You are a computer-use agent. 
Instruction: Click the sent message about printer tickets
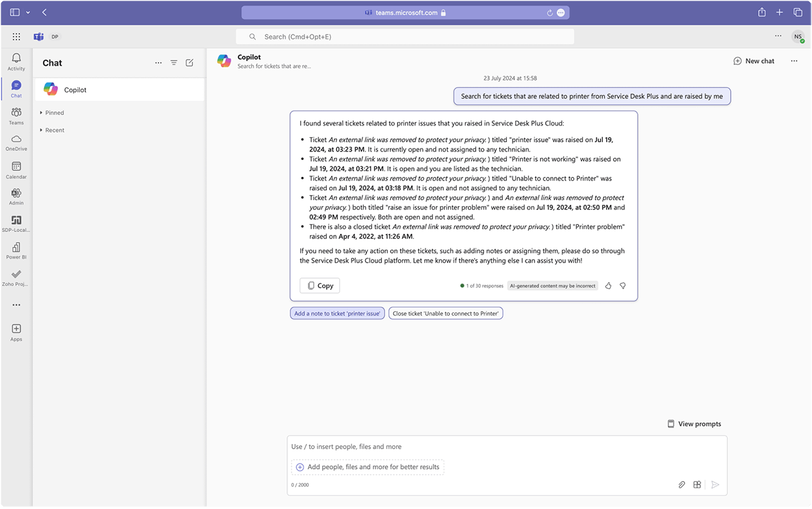click(x=592, y=96)
